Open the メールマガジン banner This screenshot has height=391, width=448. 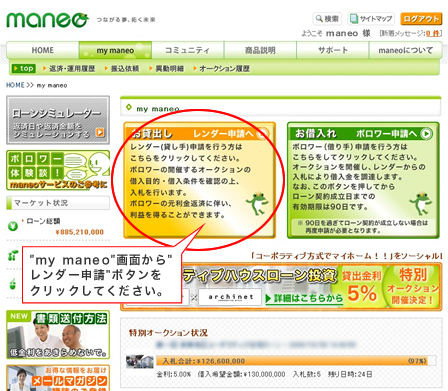58,378
